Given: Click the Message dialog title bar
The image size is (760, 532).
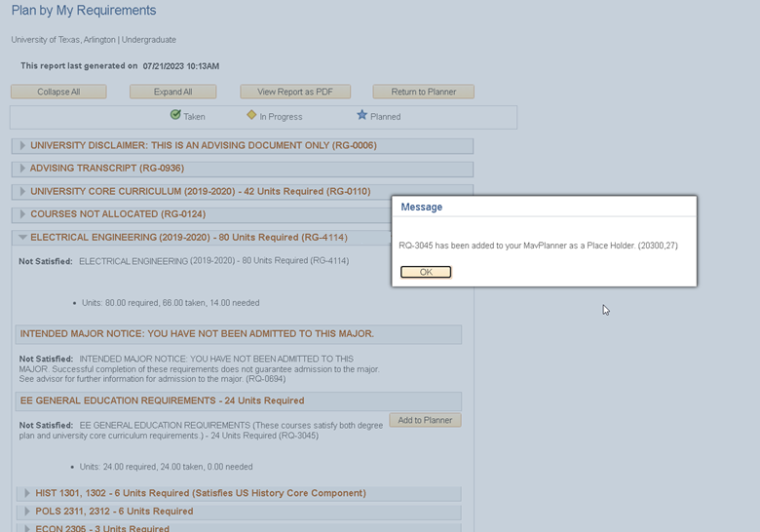Looking at the screenshot, I should click(x=544, y=207).
